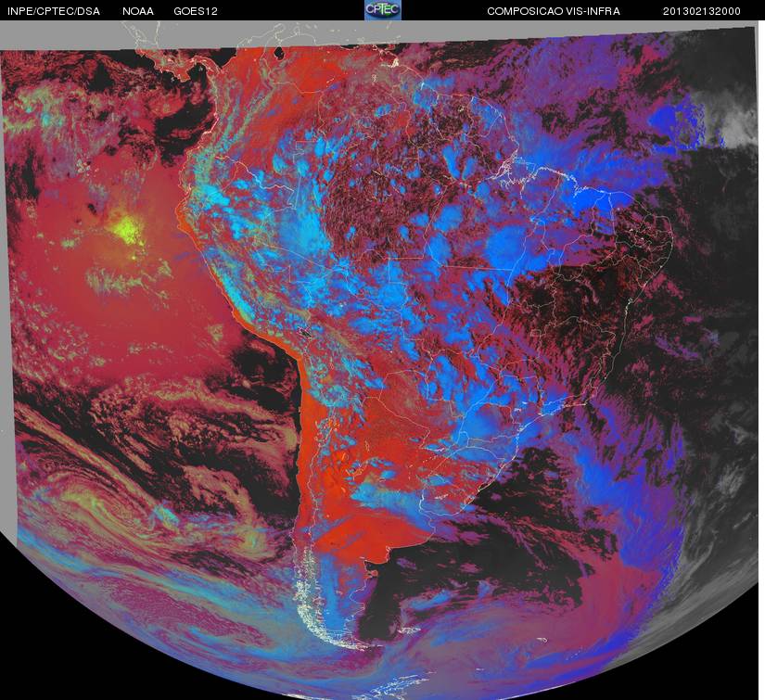The image size is (765, 700).
Task: Click the 201302132000 timestamp
Action: (702, 11)
